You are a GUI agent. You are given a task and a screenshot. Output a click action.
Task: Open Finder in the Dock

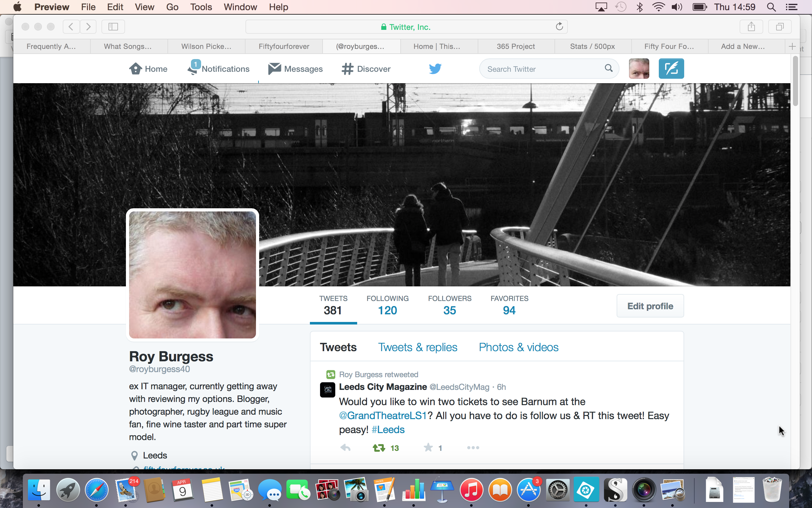click(39, 490)
